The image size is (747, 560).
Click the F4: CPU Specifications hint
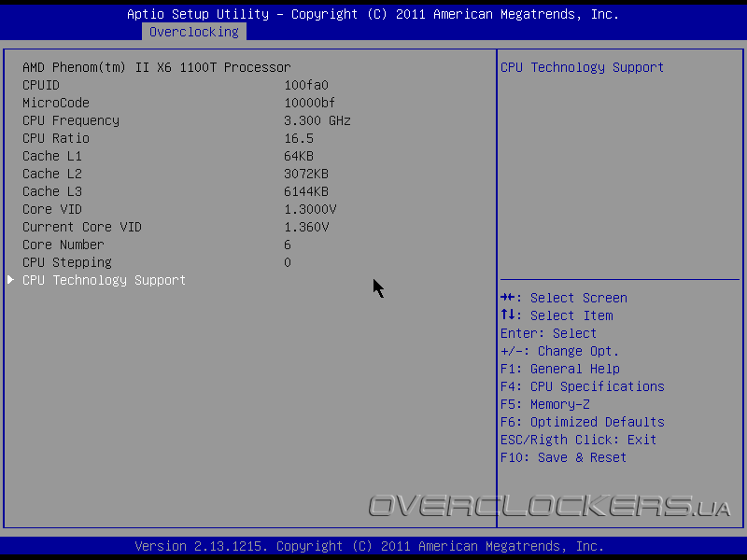582,386
